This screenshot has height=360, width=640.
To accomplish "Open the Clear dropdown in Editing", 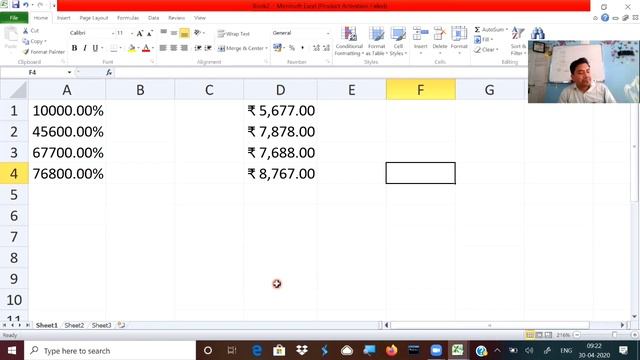I will [486, 50].
